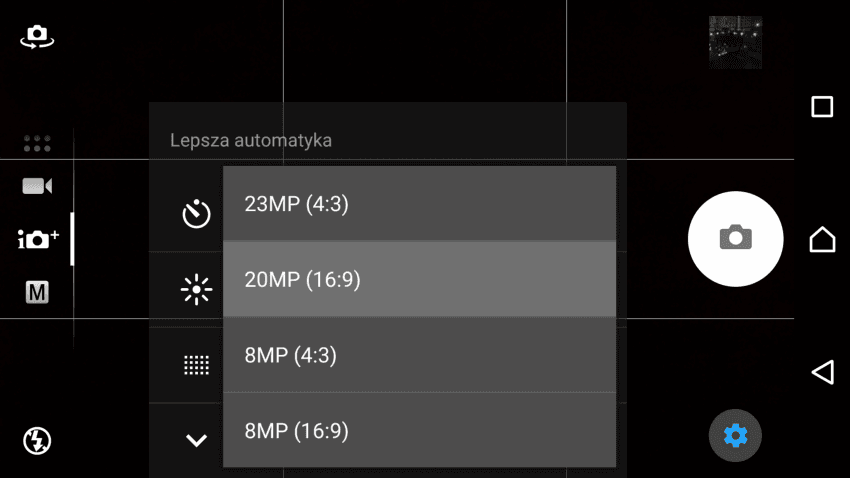Viewport: 850px width, 478px height.
Task: Open the grid lines setting
Action: click(x=196, y=365)
